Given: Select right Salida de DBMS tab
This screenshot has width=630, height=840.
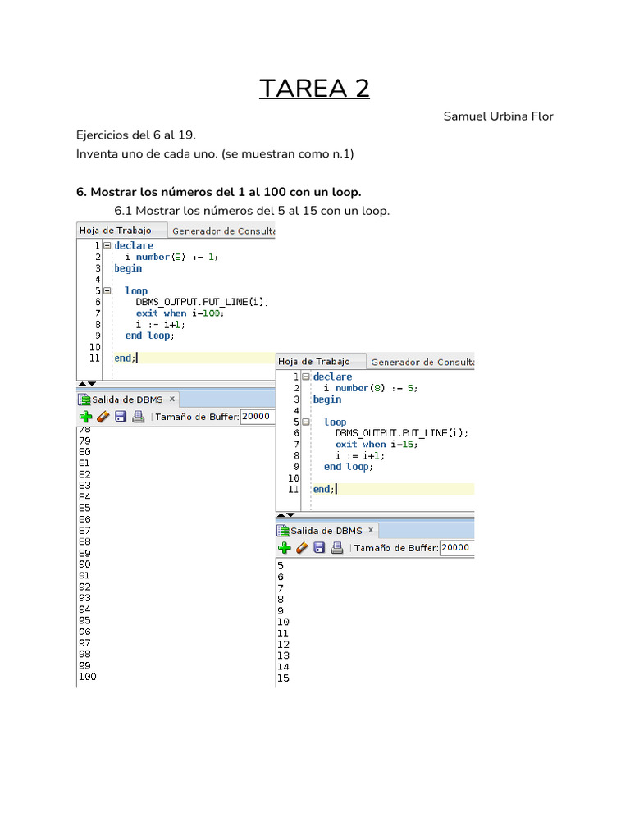Looking at the screenshot, I should coord(326,531).
